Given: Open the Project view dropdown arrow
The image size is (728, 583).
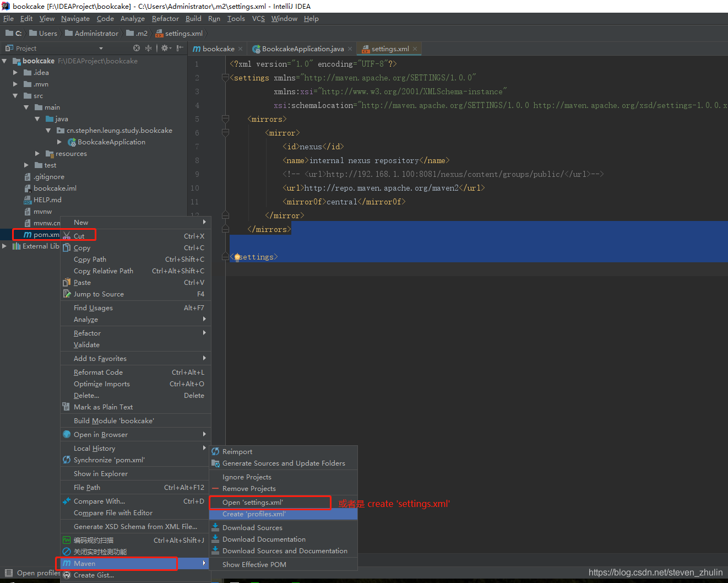Looking at the screenshot, I should 101,48.
